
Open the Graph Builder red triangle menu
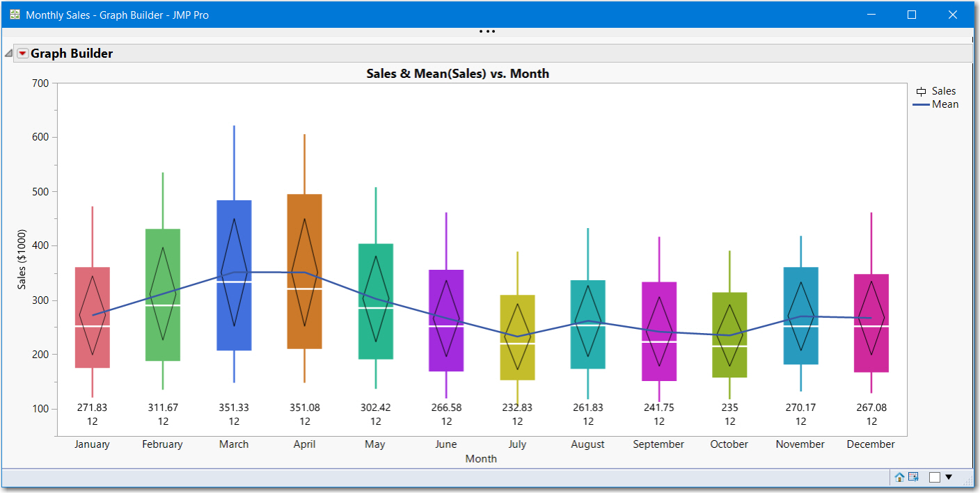(23, 54)
